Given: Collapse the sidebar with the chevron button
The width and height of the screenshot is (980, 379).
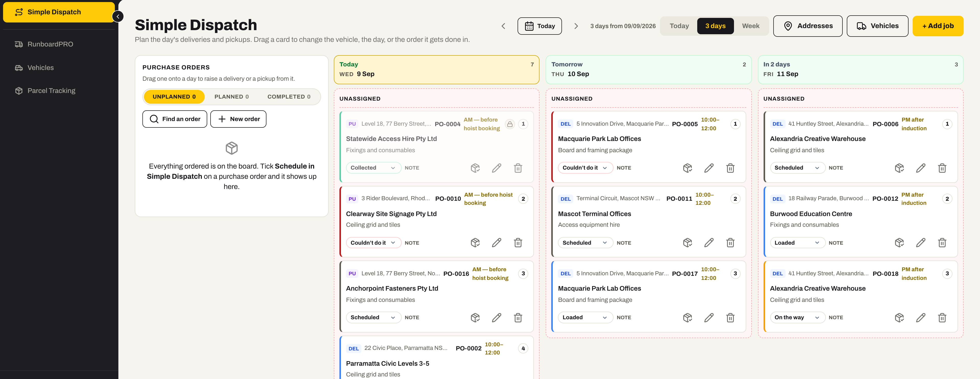Looking at the screenshot, I should pyautogui.click(x=118, y=16).
